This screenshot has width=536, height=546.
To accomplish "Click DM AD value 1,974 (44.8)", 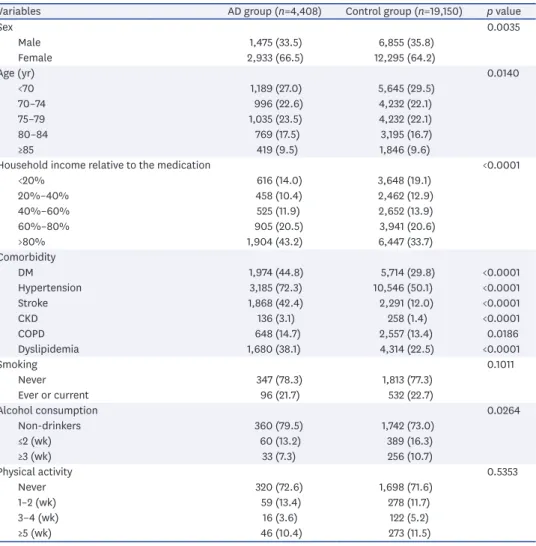I will (276, 272).
